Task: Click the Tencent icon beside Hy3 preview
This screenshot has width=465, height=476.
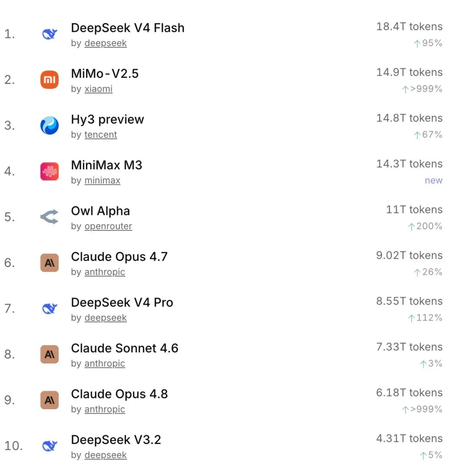Action: 50,125
